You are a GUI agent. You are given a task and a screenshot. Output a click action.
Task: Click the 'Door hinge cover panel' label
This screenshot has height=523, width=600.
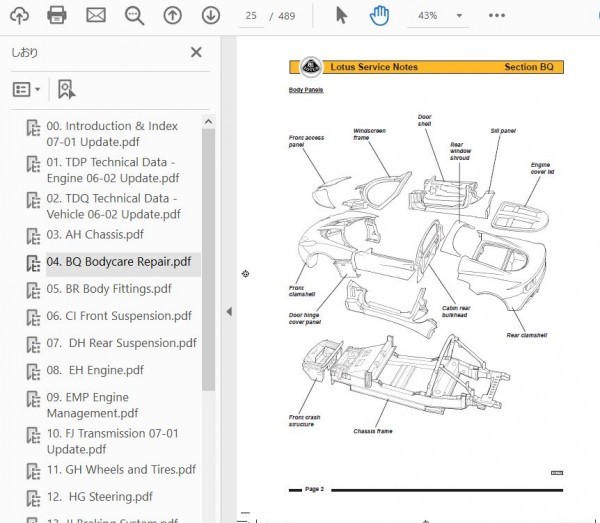[x=305, y=319]
